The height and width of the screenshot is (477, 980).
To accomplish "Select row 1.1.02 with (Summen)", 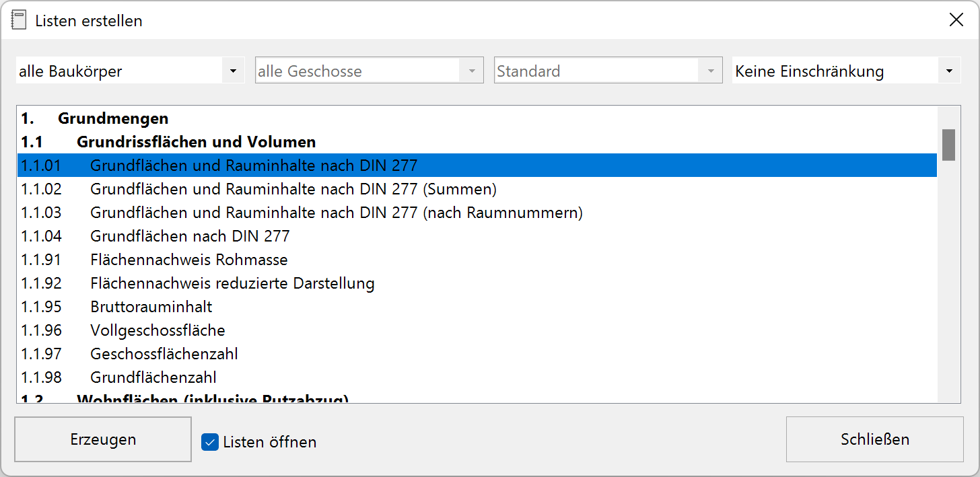I will coord(477,189).
